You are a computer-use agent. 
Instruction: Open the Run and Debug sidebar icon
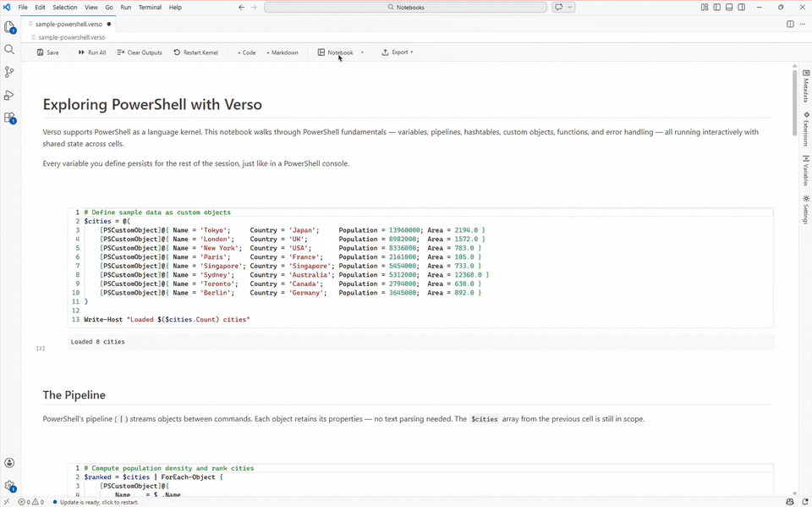point(10,95)
